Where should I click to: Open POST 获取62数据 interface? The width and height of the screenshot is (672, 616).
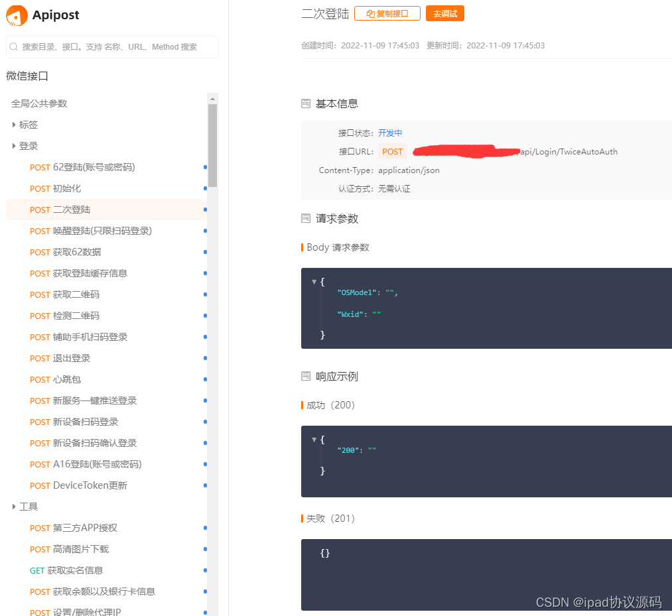106,252
